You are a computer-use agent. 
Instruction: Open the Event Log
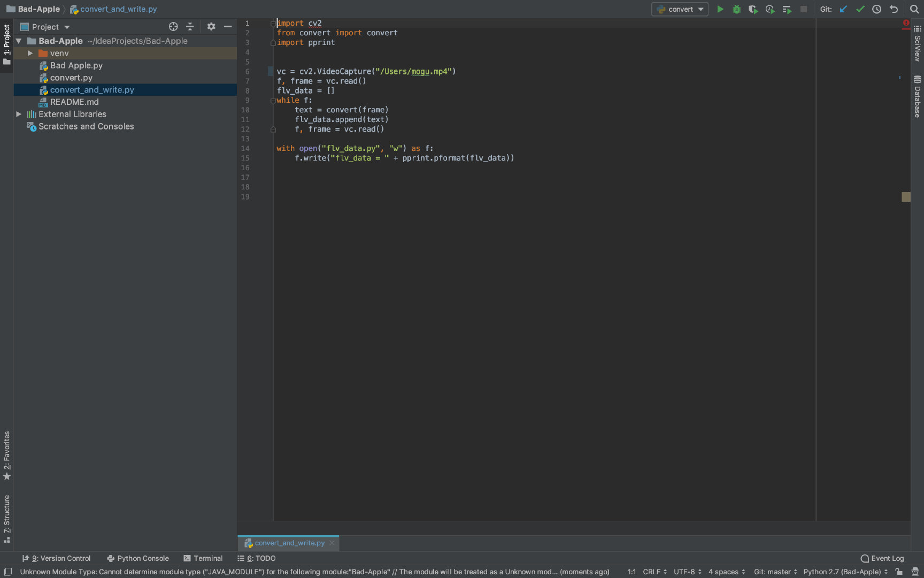tap(882, 558)
